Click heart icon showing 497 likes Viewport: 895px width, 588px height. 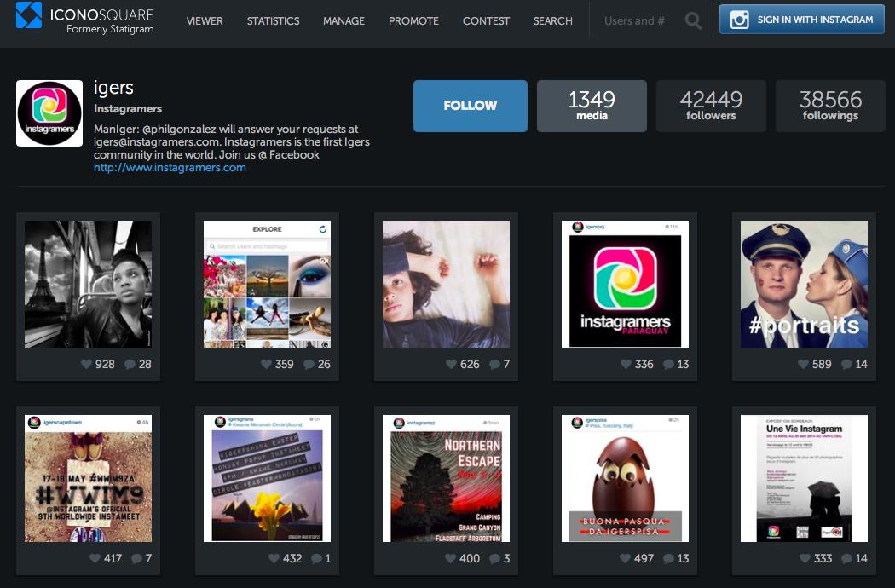click(x=625, y=558)
